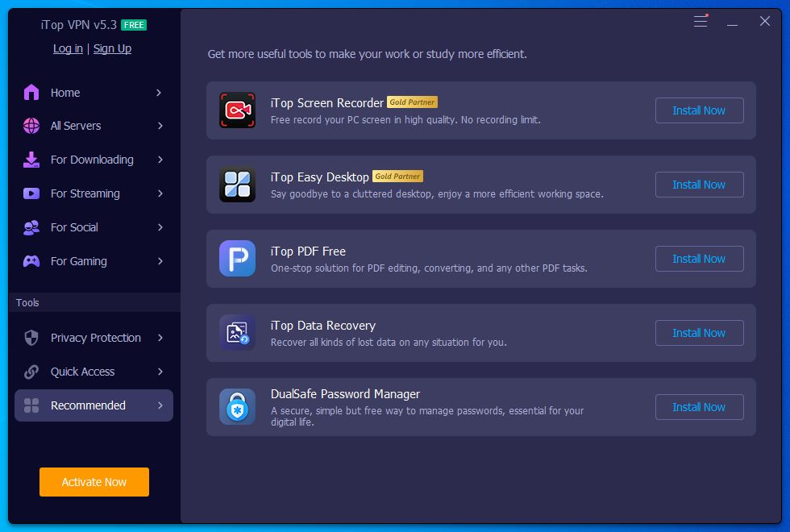The width and height of the screenshot is (790, 532).
Task: Select For Downloading menu label
Action: tap(92, 160)
